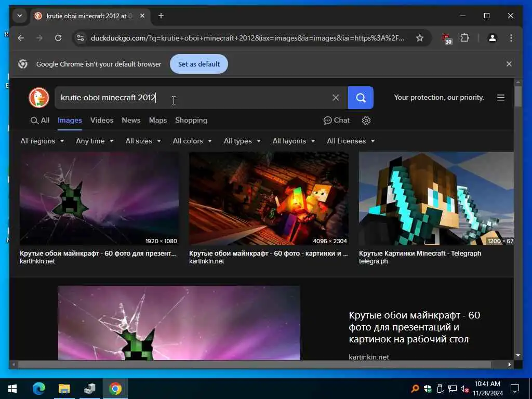The image size is (532, 399).
Task: Go back with the browser back arrow
Action: coord(21,38)
